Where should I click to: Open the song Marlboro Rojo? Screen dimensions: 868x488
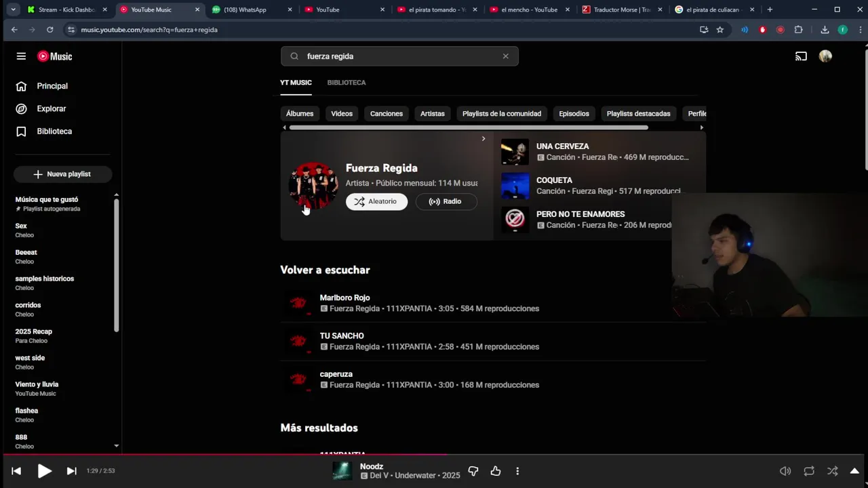(x=344, y=298)
